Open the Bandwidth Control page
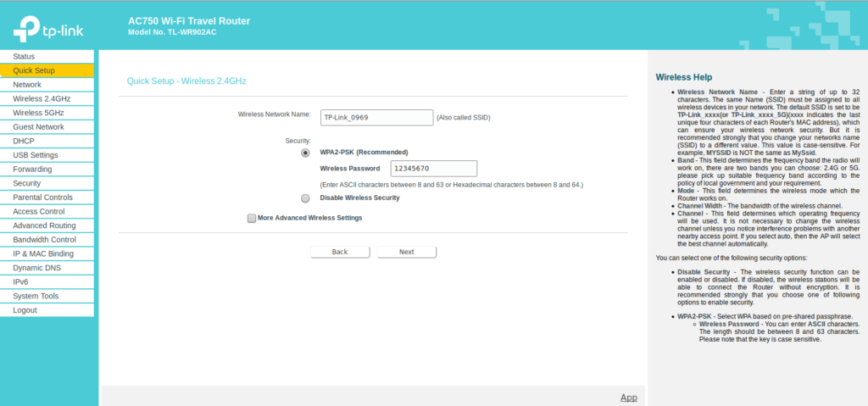The width and height of the screenshot is (868, 406). [44, 240]
